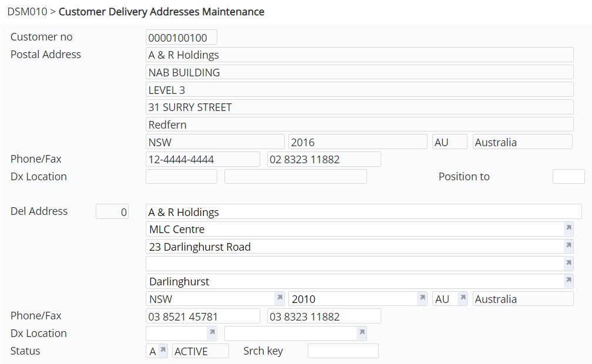Screen dimensions: 592x364
Task: Open lookup arrow in postcode 2010 field
Action: [x=422, y=298]
